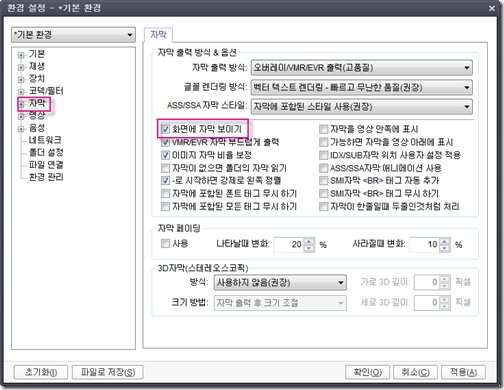The image size is (504, 390).
Task: Toggle VMR/EVR 자막 부드럽게 출력 checkbox
Action: click(165, 142)
